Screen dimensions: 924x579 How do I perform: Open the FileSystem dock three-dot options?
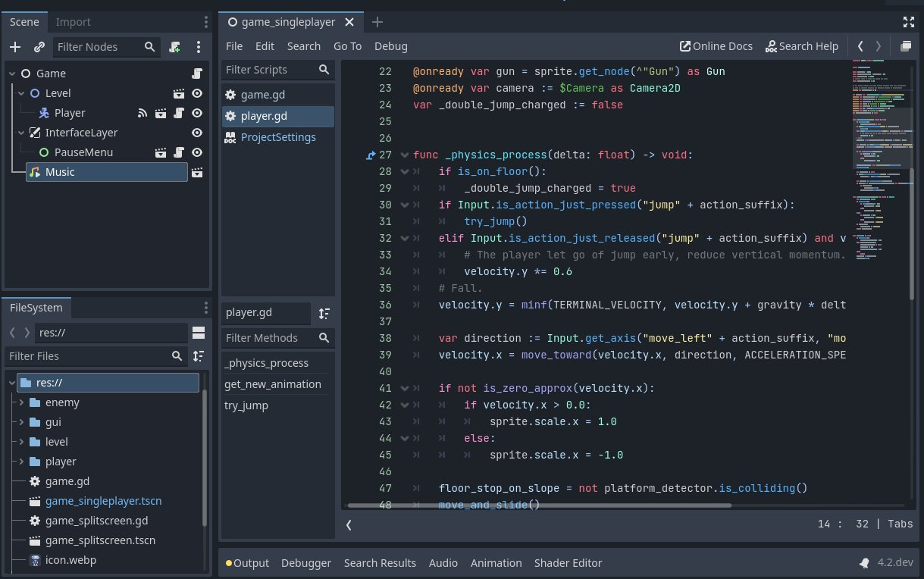point(206,308)
